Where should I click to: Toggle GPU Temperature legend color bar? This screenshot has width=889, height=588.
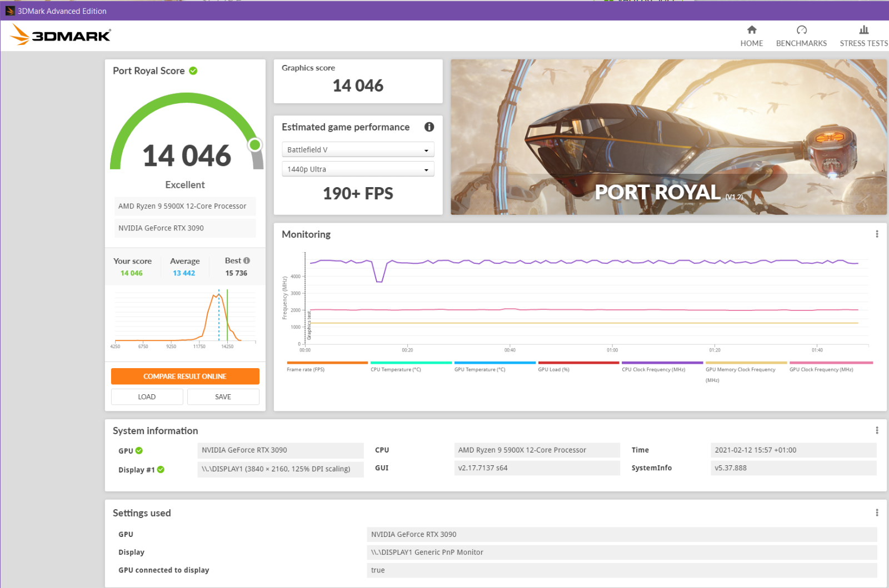click(x=495, y=363)
